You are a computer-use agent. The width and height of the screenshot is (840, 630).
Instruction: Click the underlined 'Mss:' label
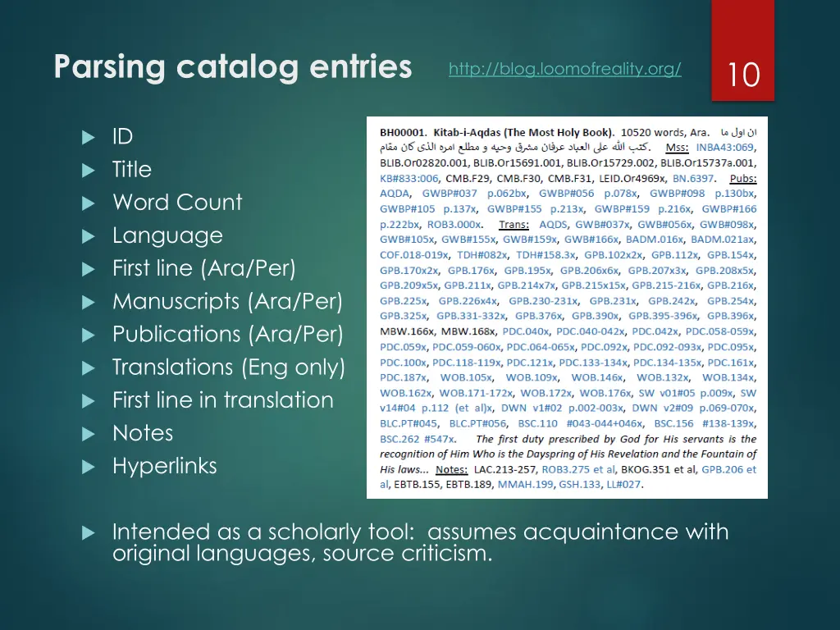pos(677,148)
